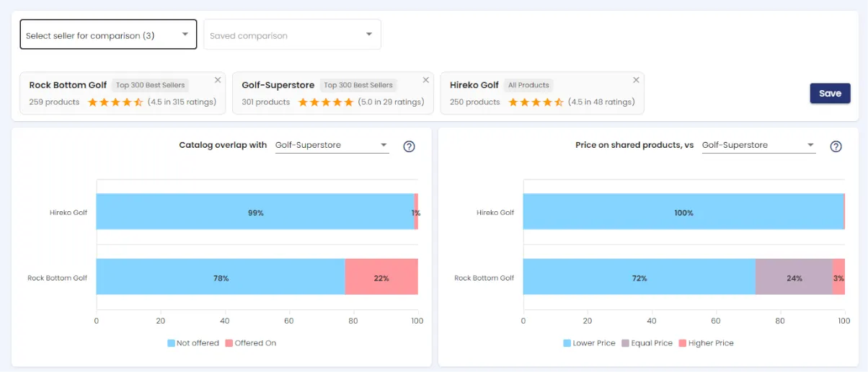868x372 pixels.
Task: Click Rock Bottom Golf 78% not offered bar
Action: pyautogui.click(x=221, y=277)
